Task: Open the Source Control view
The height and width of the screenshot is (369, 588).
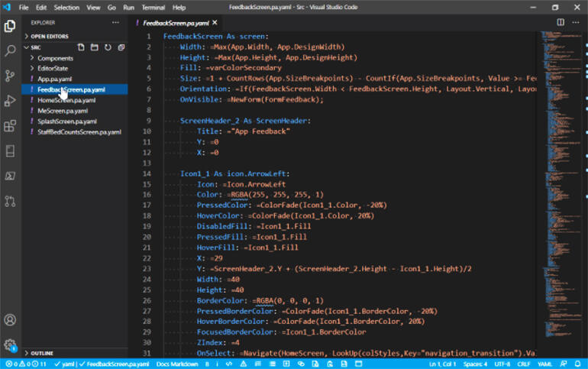Action: pyautogui.click(x=11, y=76)
